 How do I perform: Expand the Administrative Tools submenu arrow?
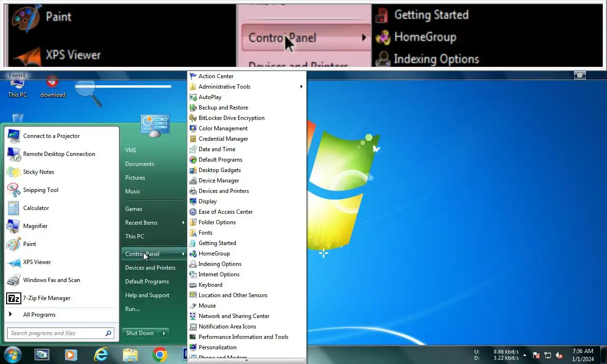coord(301,87)
